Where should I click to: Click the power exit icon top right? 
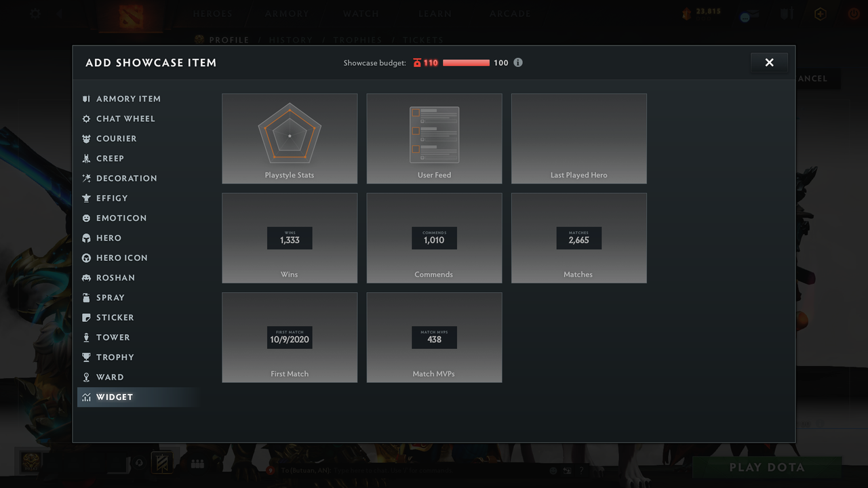click(x=853, y=14)
